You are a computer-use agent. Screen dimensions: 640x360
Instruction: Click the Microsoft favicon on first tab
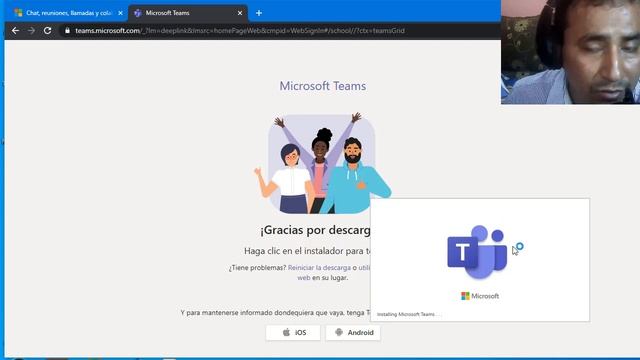18,13
